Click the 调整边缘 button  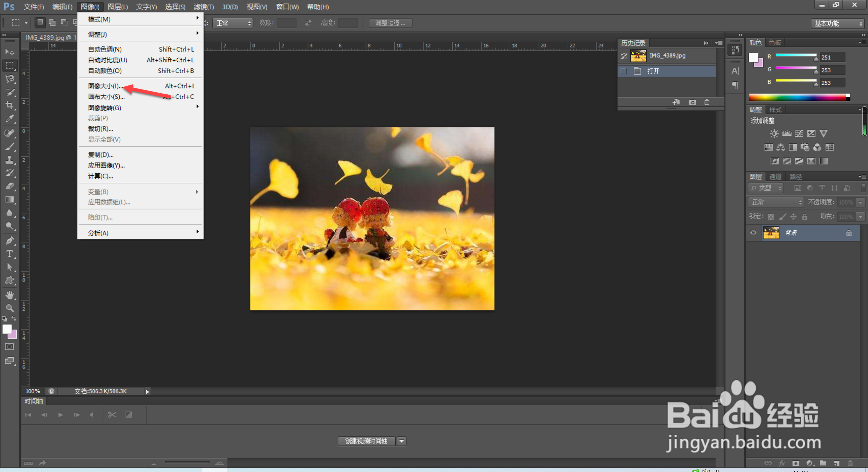coord(390,23)
